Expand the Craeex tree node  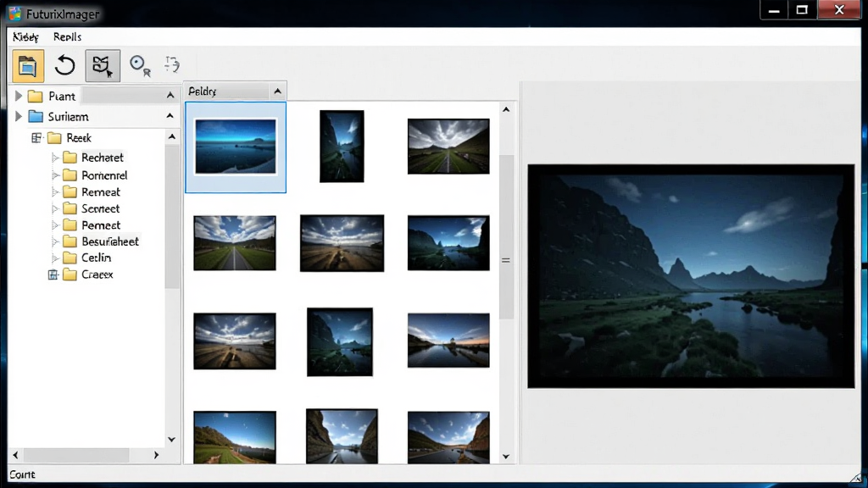pos(53,274)
